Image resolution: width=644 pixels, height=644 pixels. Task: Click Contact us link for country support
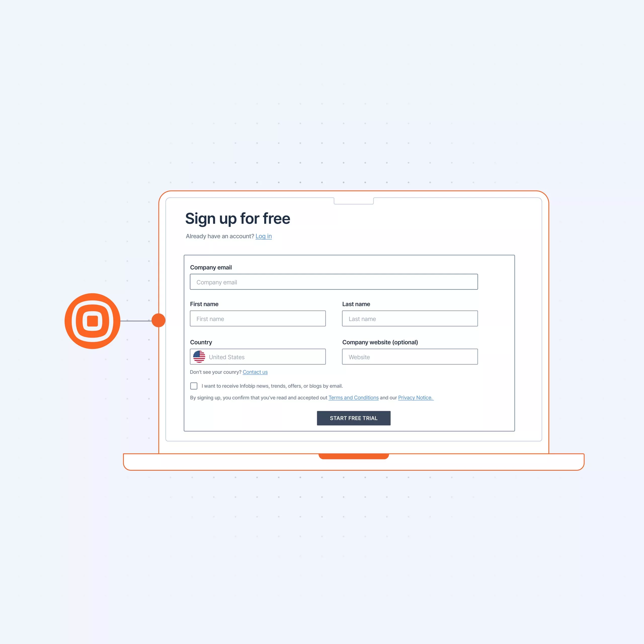(x=255, y=372)
